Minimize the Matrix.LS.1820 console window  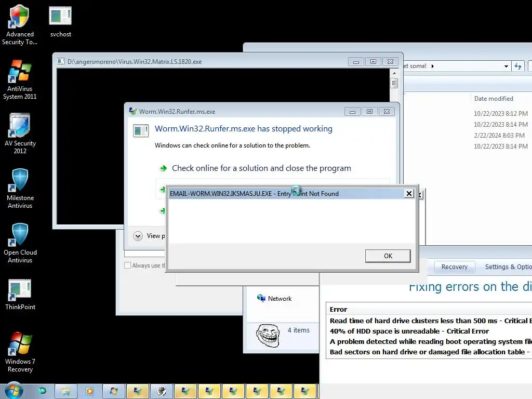[x=356, y=62]
